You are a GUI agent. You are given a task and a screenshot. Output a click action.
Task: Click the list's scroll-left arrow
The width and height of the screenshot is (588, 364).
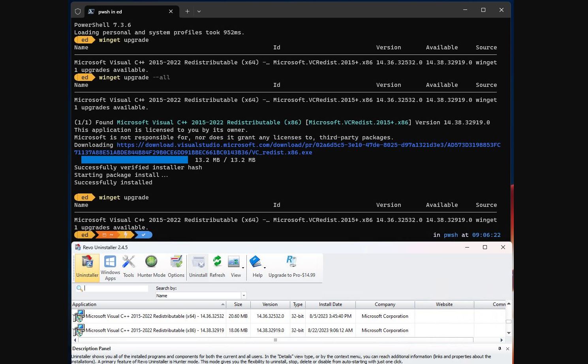tap(75, 340)
